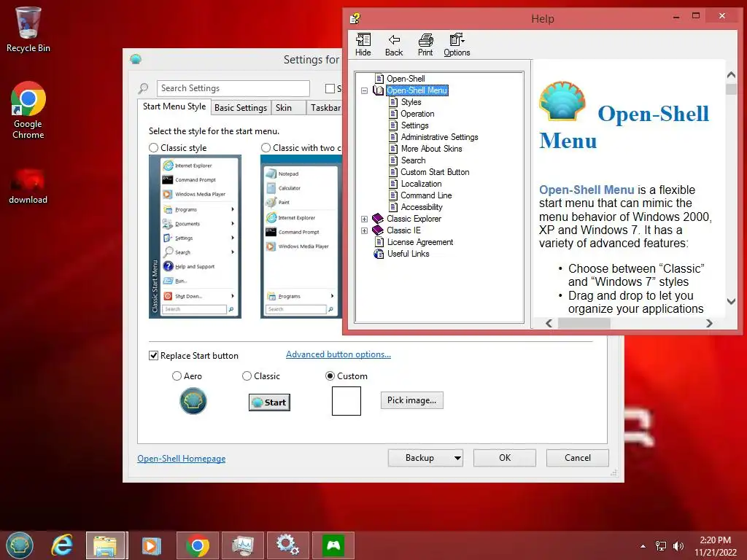Open File Explorer from the taskbar
Screen dimensions: 747x560
[x=105, y=545]
